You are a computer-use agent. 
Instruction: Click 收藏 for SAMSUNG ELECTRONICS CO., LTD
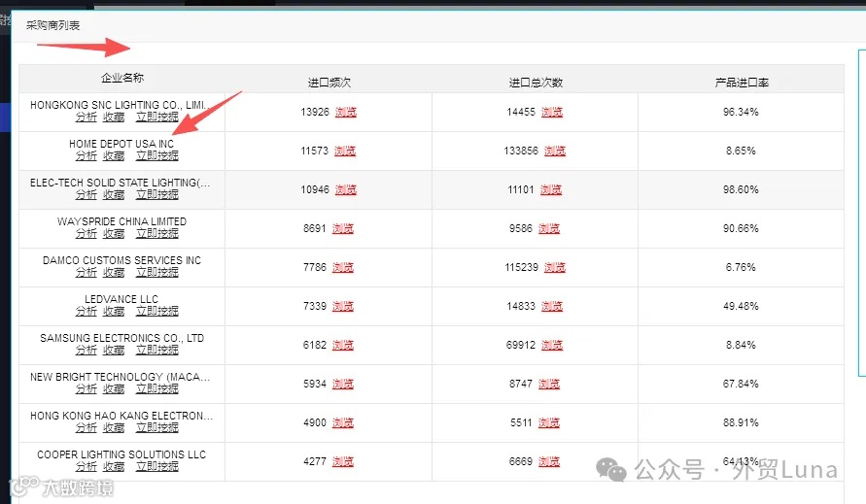pyautogui.click(x=114, y=350)
